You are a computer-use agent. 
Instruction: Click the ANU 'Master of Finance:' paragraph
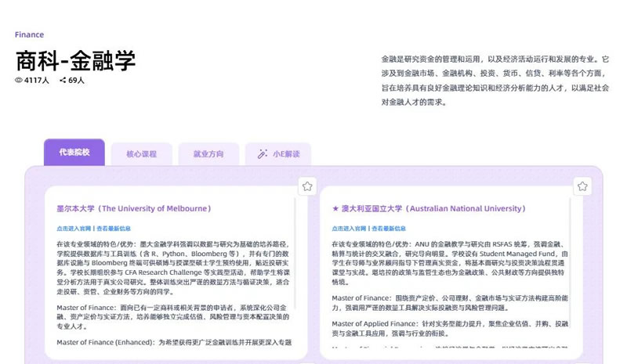(x=450, y=303)
